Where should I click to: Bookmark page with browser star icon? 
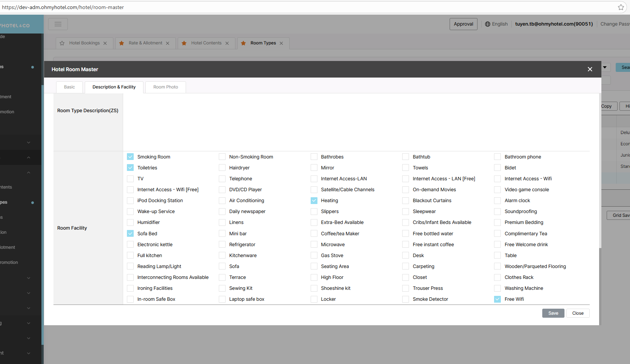tap(621, 7)
